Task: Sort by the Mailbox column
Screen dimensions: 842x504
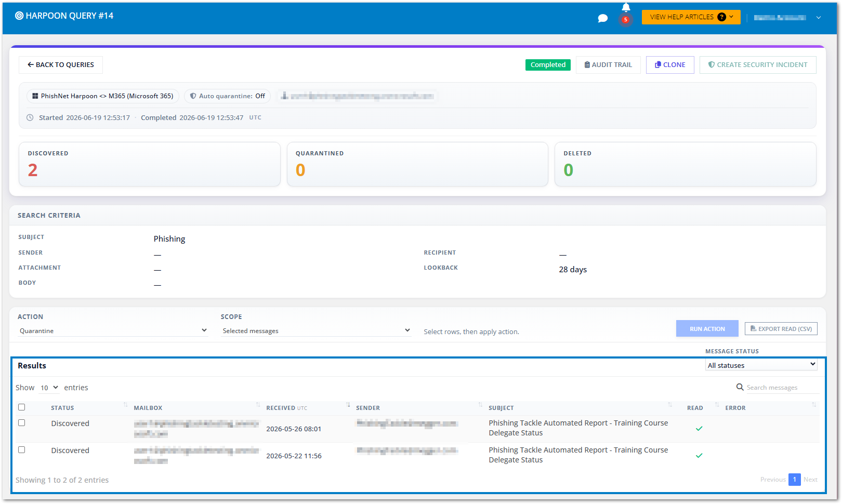Action: [148, 408]
